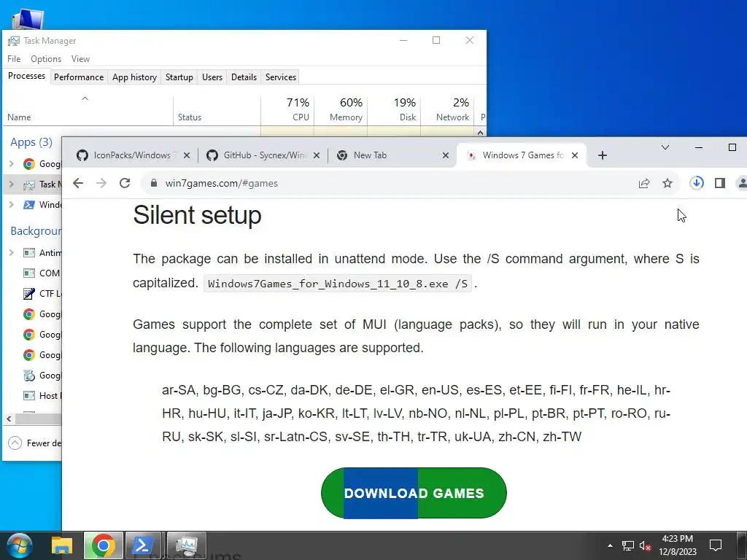Close the IconPacks/Windows tab
This screenshot has height=560, width=747.
click(187, 155)
